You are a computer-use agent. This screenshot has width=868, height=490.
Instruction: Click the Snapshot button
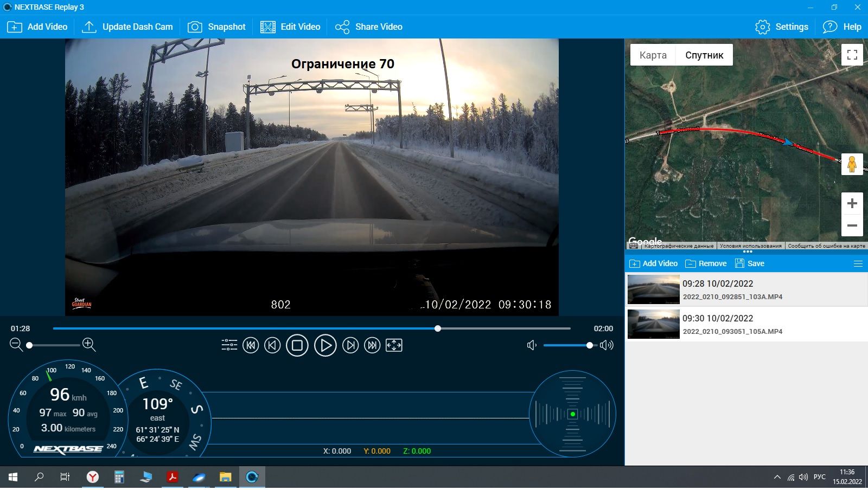[x=216, y=27]
